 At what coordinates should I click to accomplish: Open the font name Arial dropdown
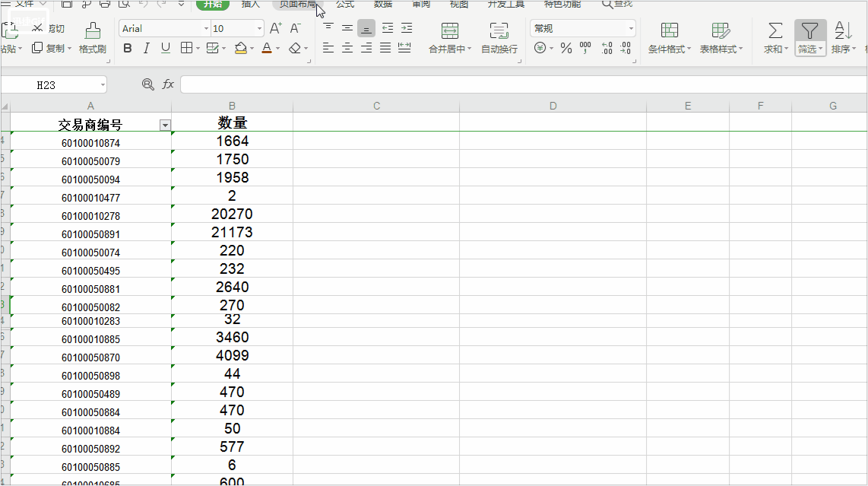click(206, 28)
